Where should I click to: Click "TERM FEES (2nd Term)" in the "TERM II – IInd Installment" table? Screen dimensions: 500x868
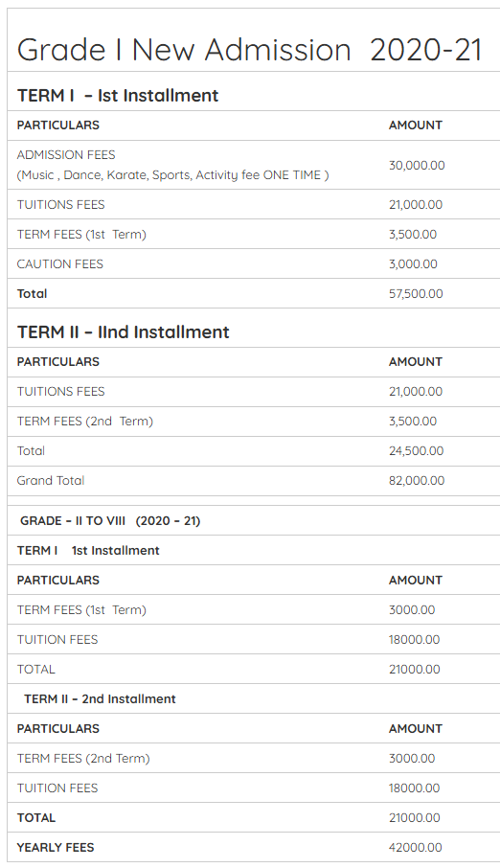pos(84,422)
